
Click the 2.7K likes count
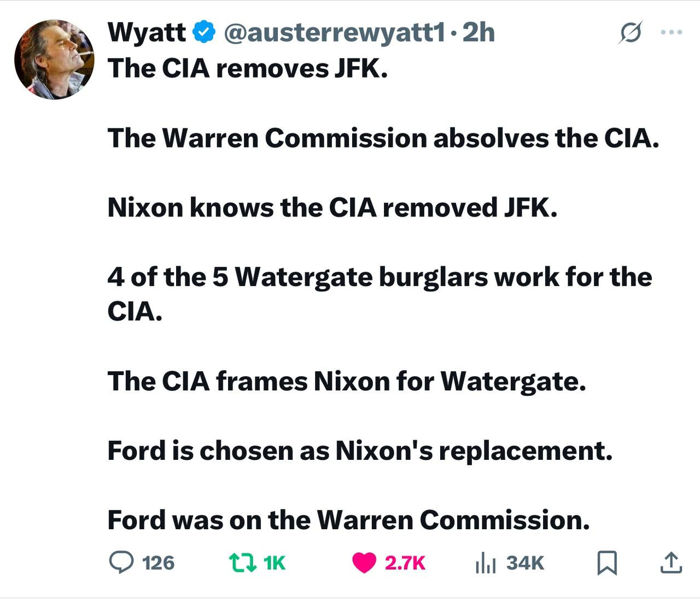click(405, 563)
